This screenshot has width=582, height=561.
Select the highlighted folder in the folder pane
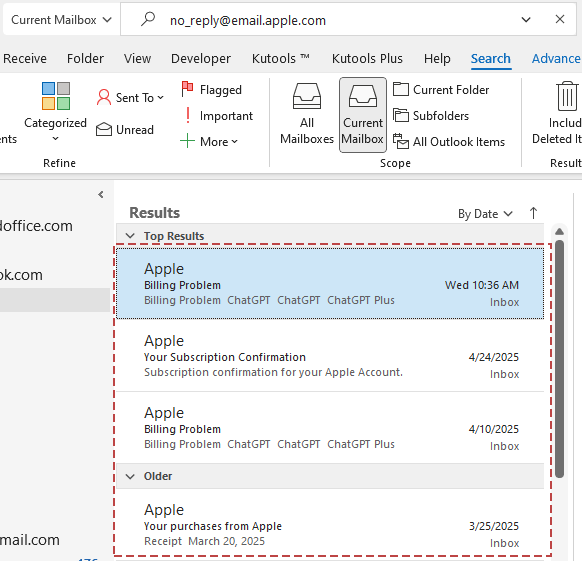coord(55,300)
